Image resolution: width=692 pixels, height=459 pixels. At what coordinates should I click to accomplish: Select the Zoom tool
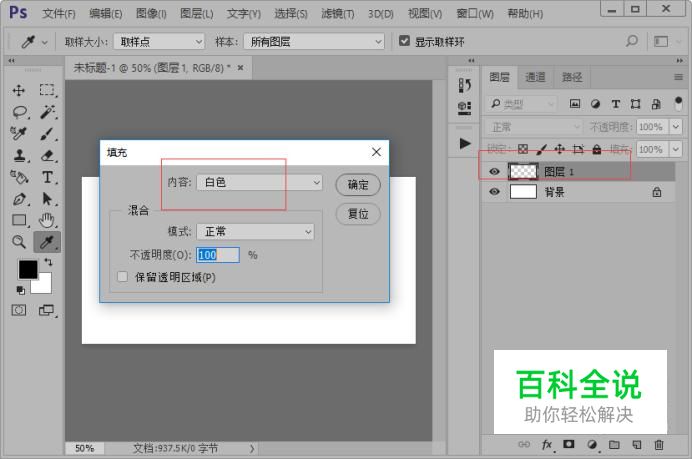[19, 241]
